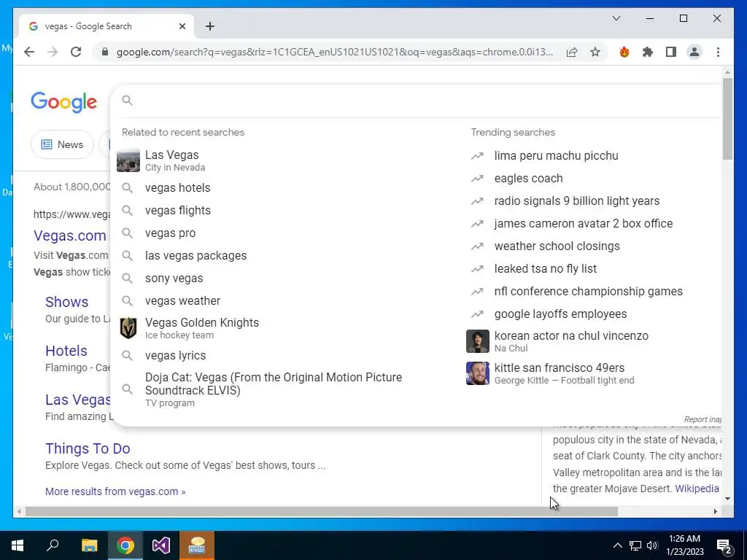
Task: Follow the Wikipedia link in knowledge panel
Action: 697,488
